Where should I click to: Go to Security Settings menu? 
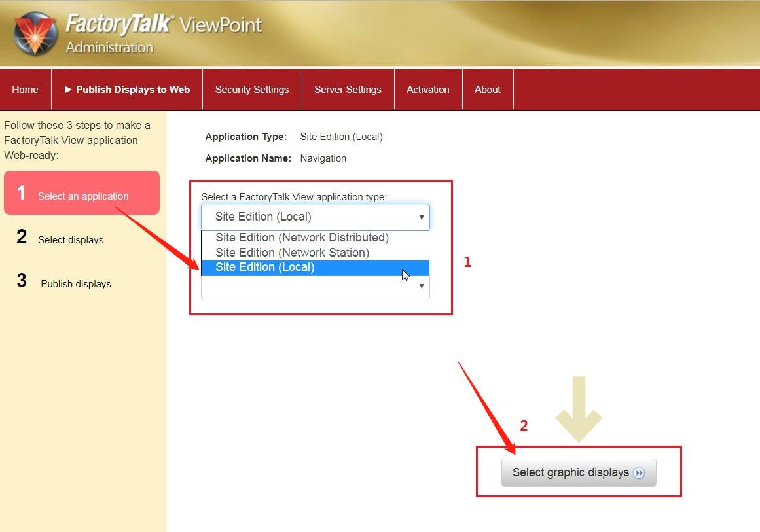pyautogui.click(x=252, y=90)
